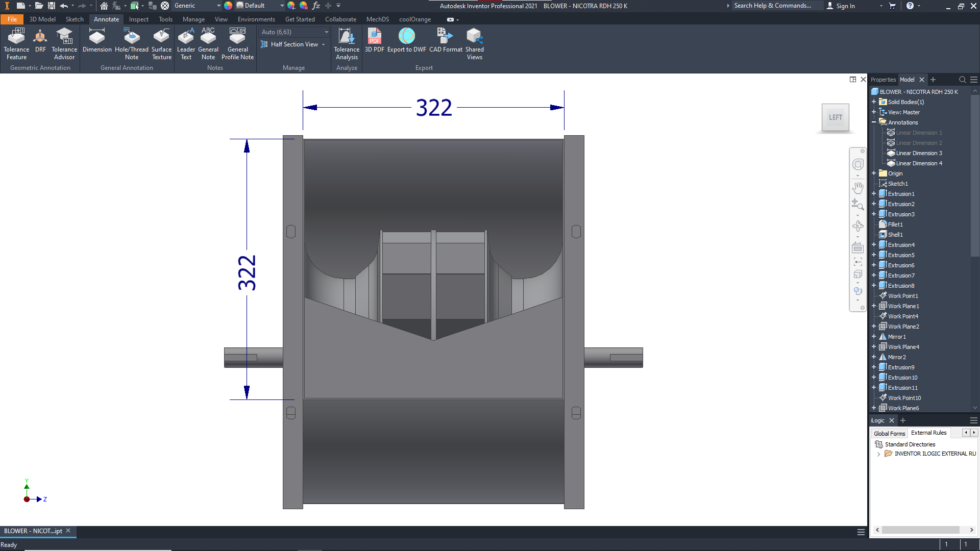Open Shared Views tool
980x551 pixels.
pyautogui.click(x=474, y=43)
